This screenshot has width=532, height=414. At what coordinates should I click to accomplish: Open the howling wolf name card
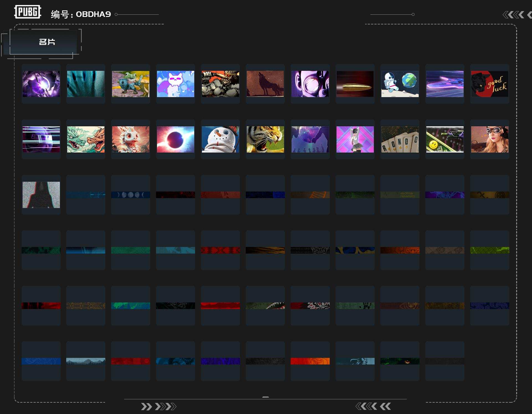[265, 84]
